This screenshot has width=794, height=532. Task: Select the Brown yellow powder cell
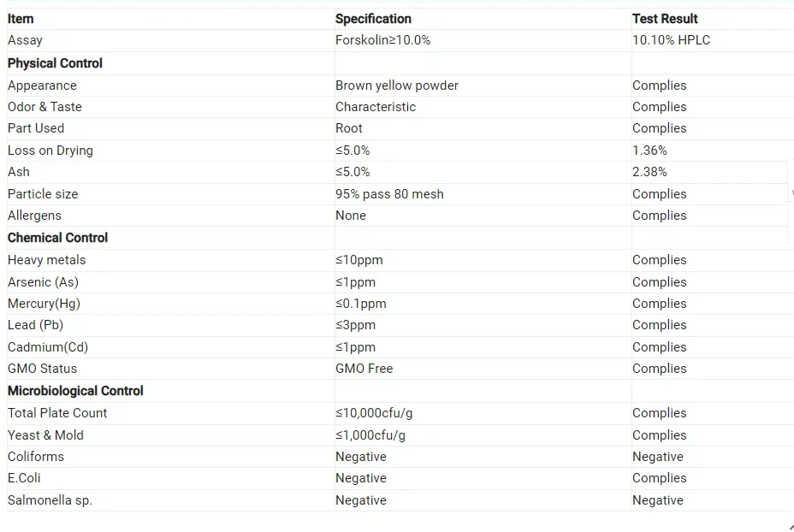point(396,86)
